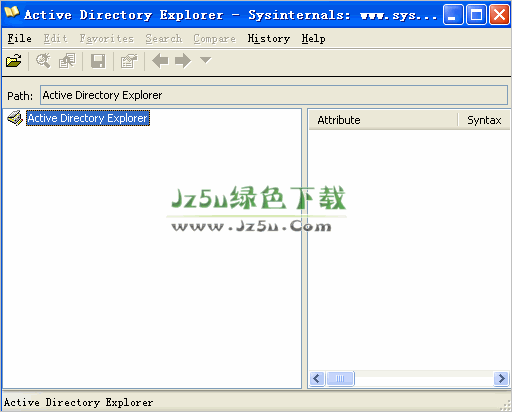
Task: Click the status bar text Active Directory Explorer
Action: tap(79, 403)
